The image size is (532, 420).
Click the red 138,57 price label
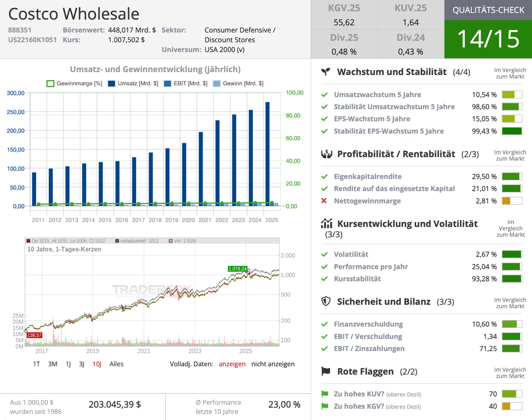tap(34, 335)
